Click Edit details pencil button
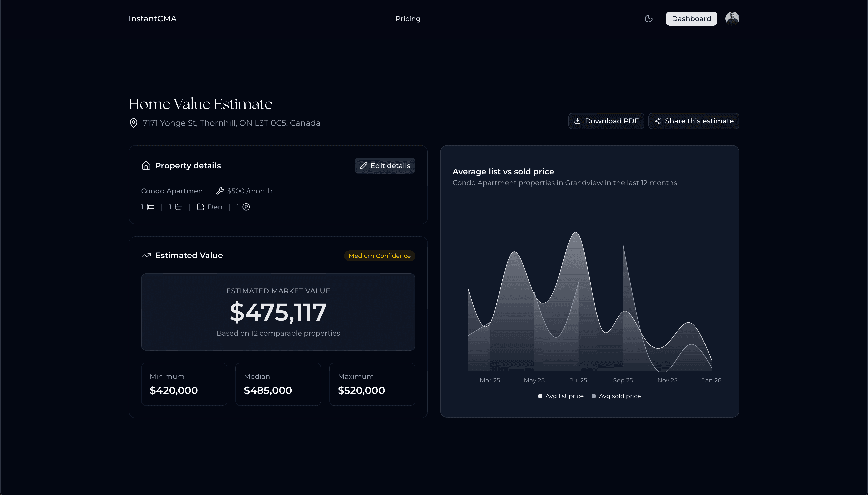The height and width of the screenshot is (495, 868). [x=385, y=166]
